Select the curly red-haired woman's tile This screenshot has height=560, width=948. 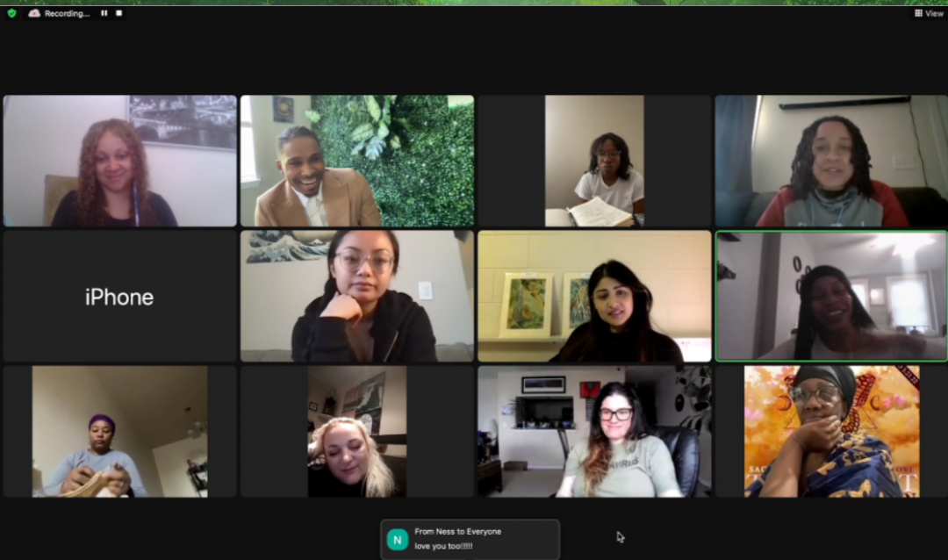click(x=119, y=161)
